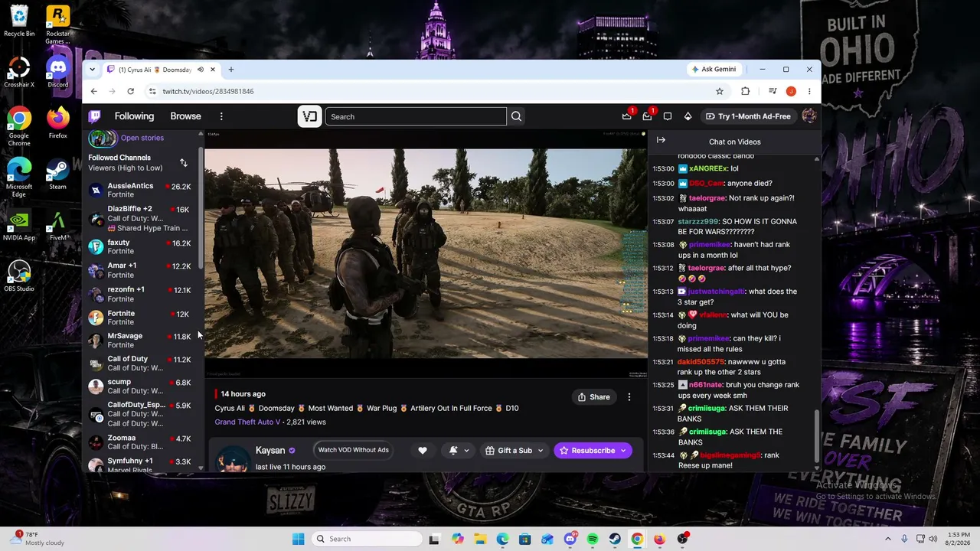Screen dimensions: 980x551
Task: Bookmark this page with the star icon
Action: pos(719,91)
